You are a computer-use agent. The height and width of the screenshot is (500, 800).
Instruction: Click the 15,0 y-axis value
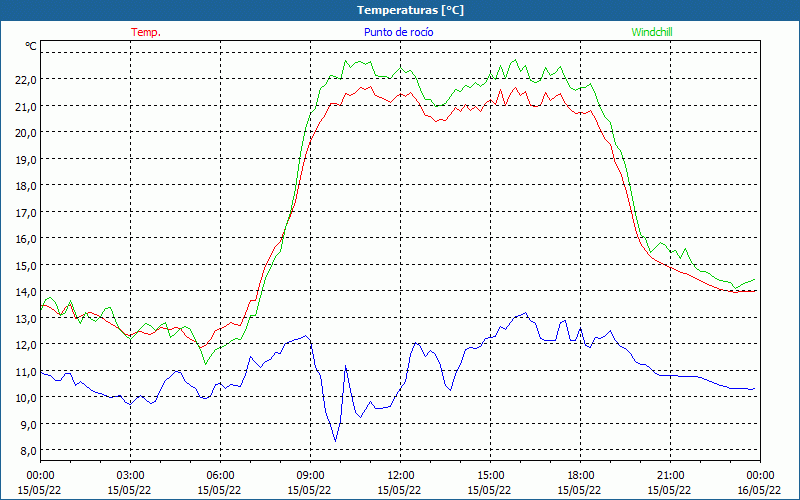coord(26,265)
